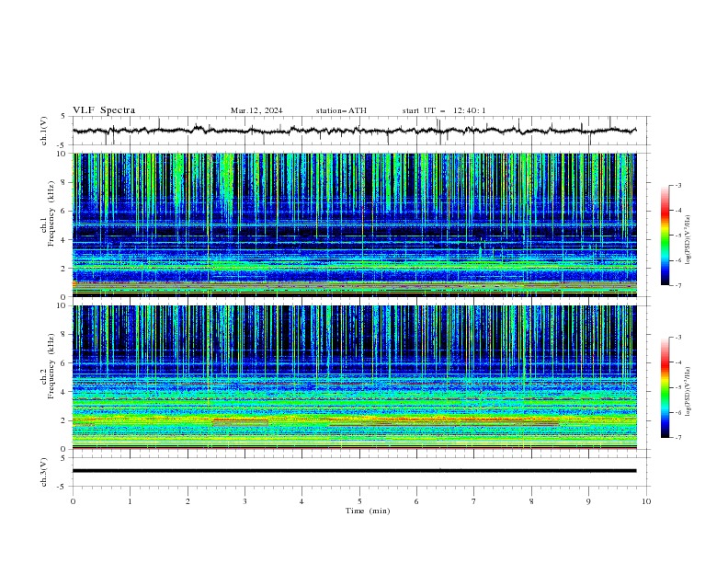
Task: Click the "ch.2 Frequency (kHz)" axis label
Action: pyautogui.click(x=48, y=365)
